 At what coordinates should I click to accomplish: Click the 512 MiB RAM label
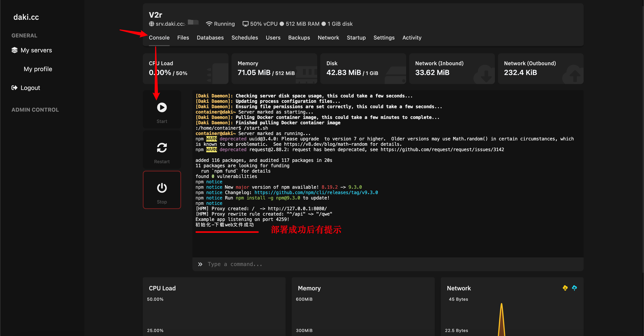pos(302,24)
